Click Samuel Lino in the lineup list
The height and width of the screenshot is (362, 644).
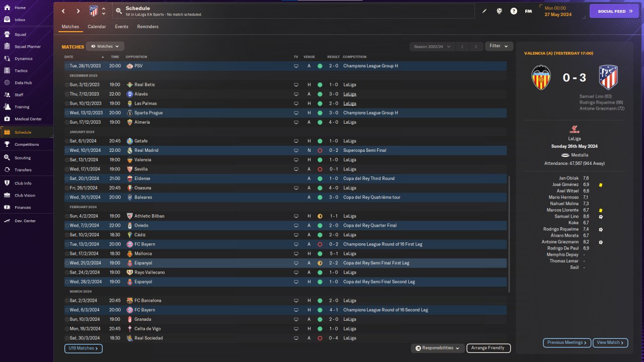tap(567, 216)
